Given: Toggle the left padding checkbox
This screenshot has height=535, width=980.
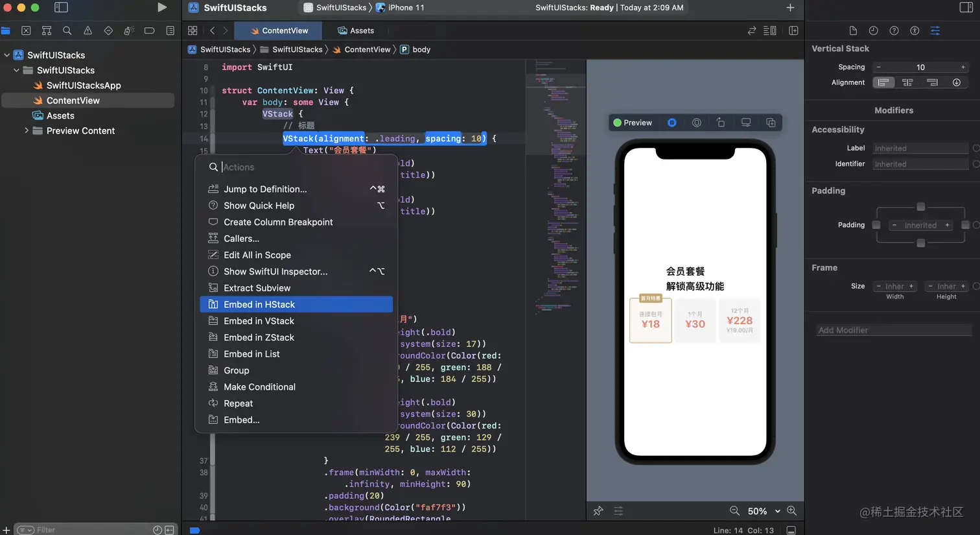Looking at the screenshot, I should 876,225.
